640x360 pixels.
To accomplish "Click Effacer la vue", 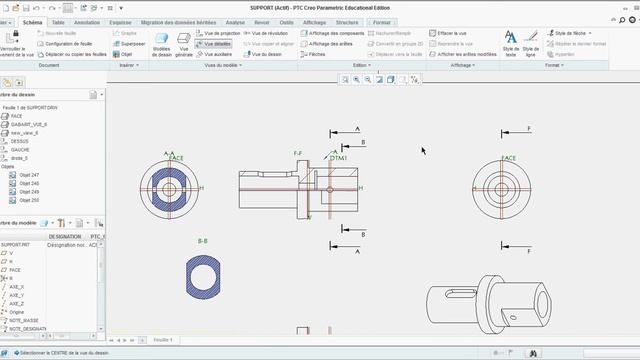I will (x=448, y=33).
